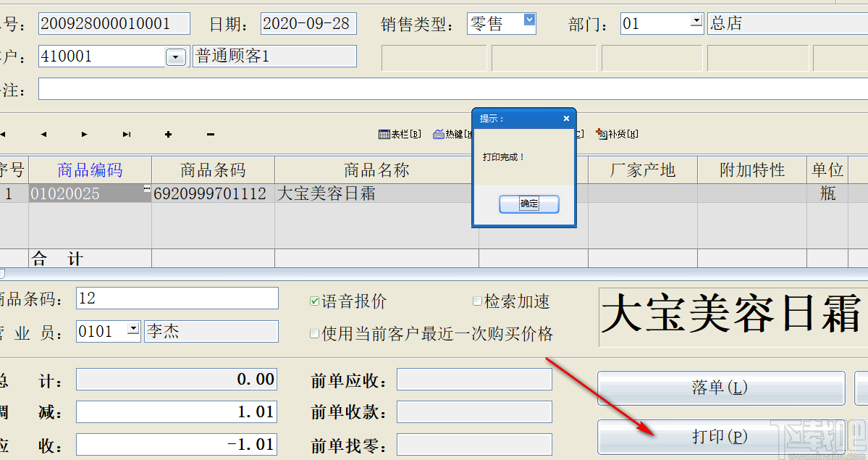Click the next record arrow icon
Screen dimensions: 868x460
coord(84,134)
